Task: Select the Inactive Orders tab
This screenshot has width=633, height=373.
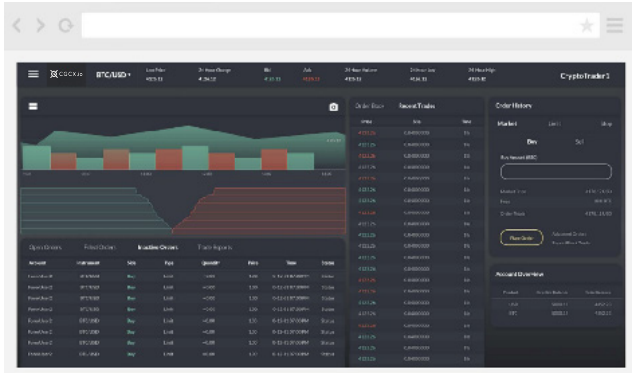Action: point(158,247)
